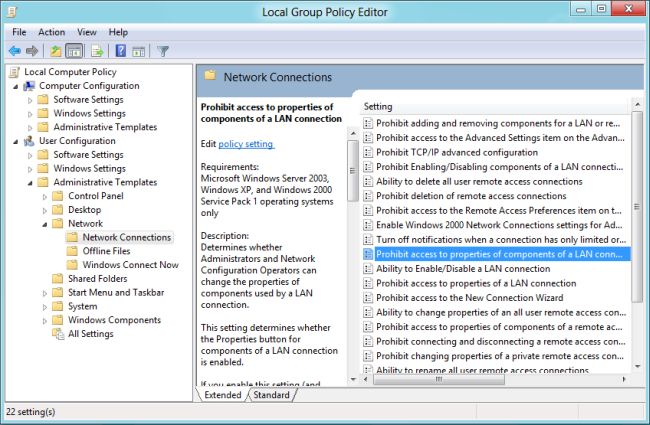Select All Settings tree item

coord(91,334)
